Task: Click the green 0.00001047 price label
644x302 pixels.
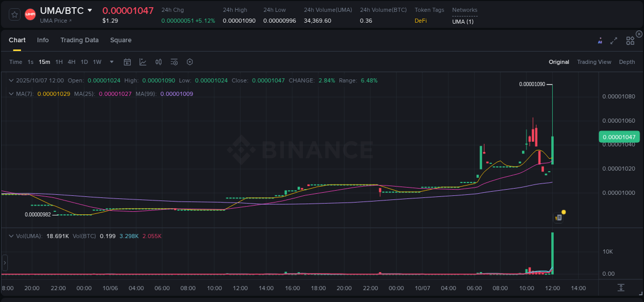Action: (x=619, y=137)
